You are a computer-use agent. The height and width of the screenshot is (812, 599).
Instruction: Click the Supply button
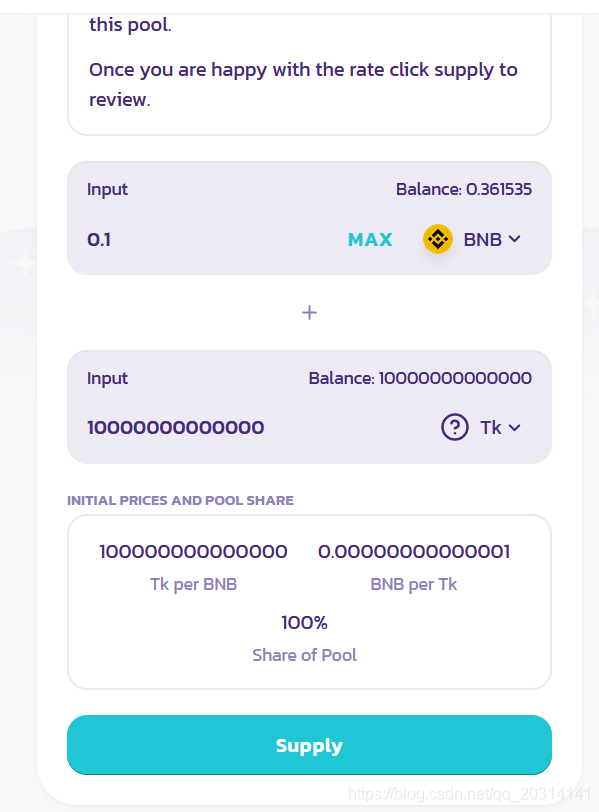[309, 745]
